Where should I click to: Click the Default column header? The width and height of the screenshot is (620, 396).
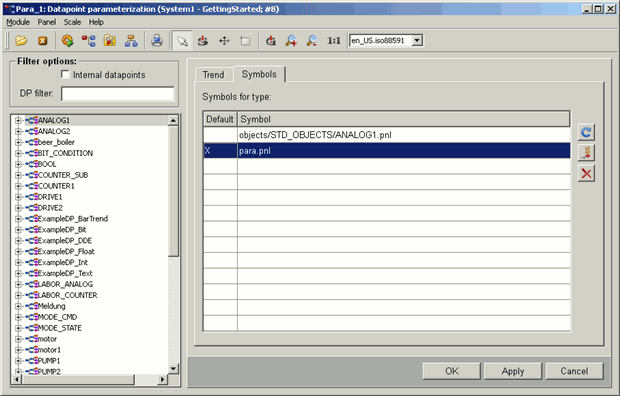(x=220, y=119)
